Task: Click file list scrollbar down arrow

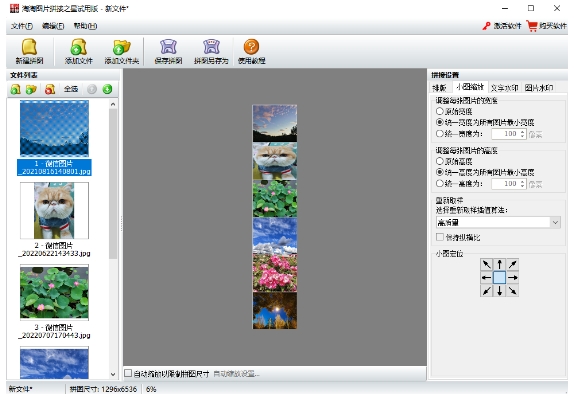Action: pos(113,374)
